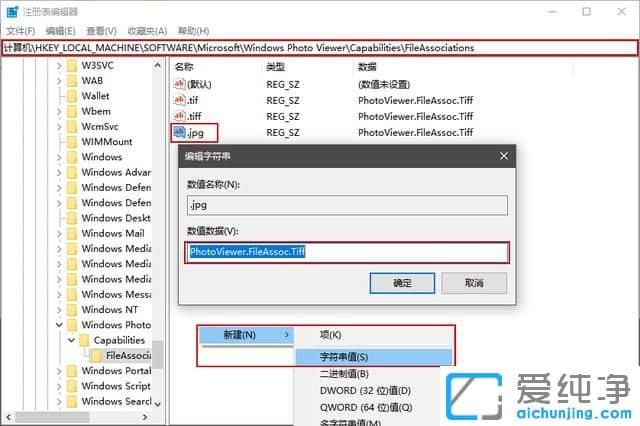Image resolution: width=640 pixels, height=426 pixels.
Task: Expand the Windows Portal tree node
Action: [x=59, y=371]
